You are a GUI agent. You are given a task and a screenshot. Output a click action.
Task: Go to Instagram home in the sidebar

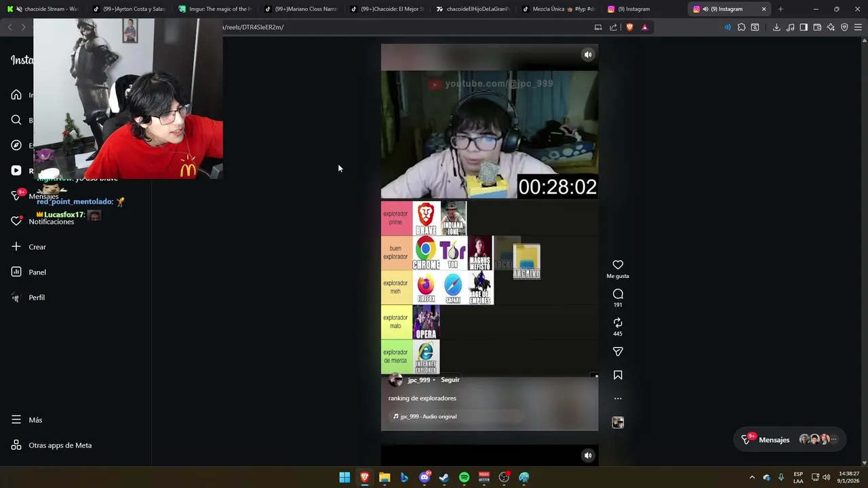(x=16, y=95)
